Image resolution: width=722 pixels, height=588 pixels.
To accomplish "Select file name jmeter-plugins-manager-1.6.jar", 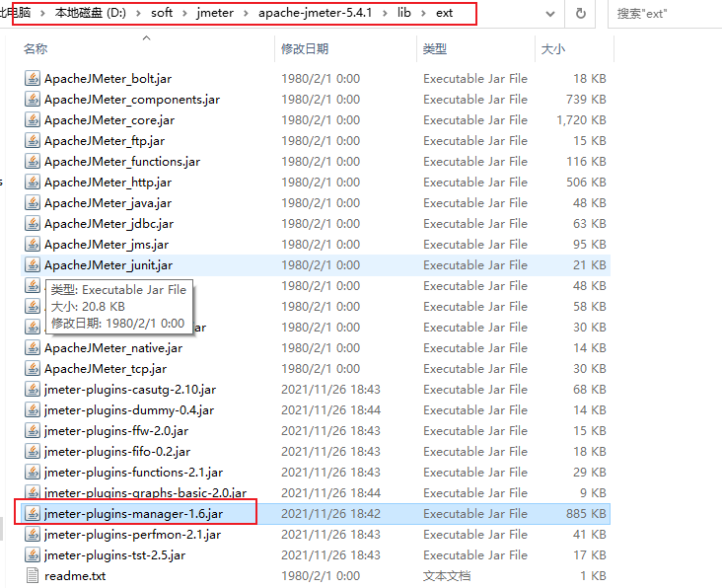I will pos(133,514).
